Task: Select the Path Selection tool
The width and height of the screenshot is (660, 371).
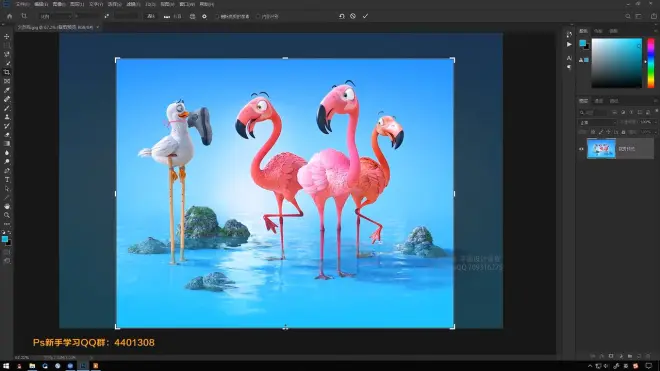Action: [x=7, y=189]
